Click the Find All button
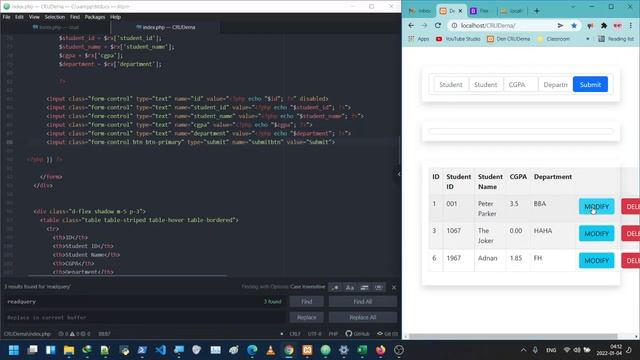Image resolution: width=640 pixels, height=360 pixels. [362, 302]
